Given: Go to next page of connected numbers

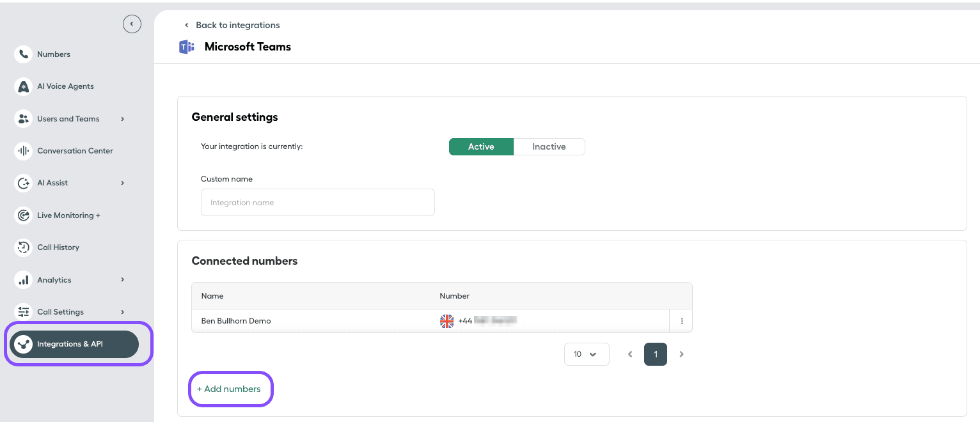Looking at the screenshot, I should (x=681, y=354).
